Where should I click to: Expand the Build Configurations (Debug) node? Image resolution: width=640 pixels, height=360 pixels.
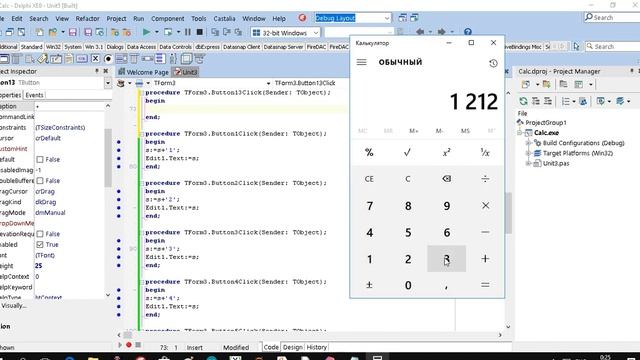[x=528, y=143]
